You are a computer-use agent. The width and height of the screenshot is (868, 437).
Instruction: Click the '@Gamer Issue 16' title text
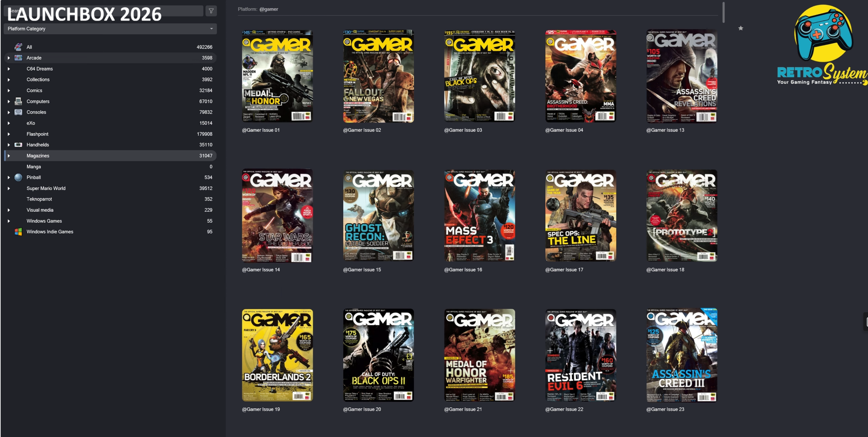(x=463, y=270)
